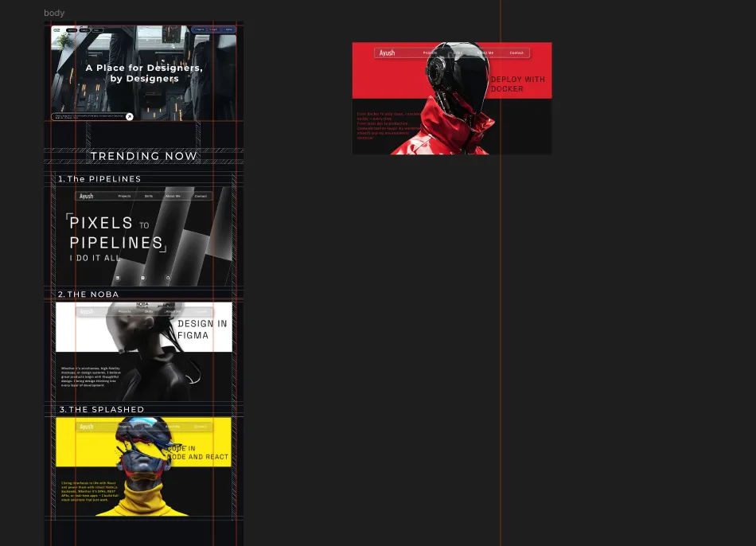This screenshot has width=756, height=546.
Task: Click 'Projects' in the Pipelines card navbar
Action: [x=124, y=197]
